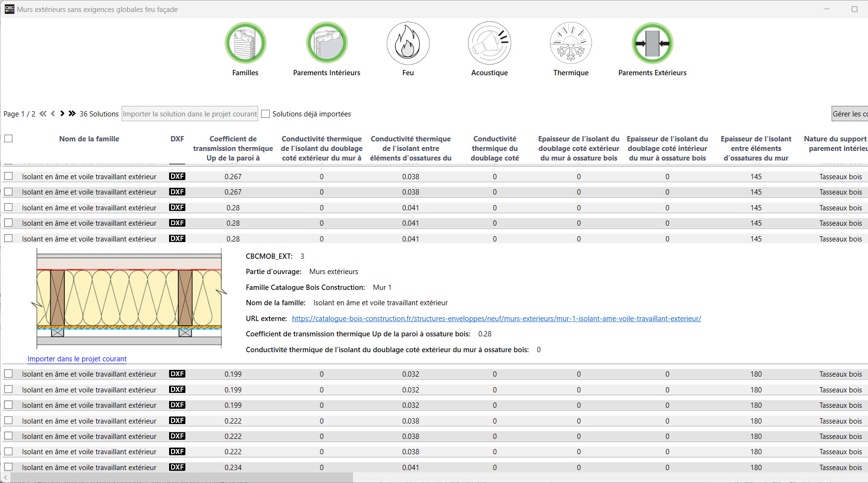Click the CBC application icon in title bar

coord(9,9)
